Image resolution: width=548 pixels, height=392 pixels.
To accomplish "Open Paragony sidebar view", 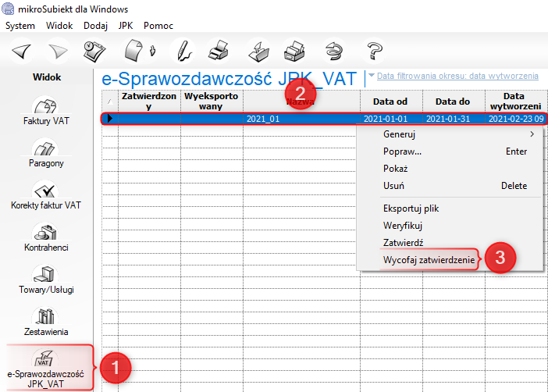I will [46, 153].
